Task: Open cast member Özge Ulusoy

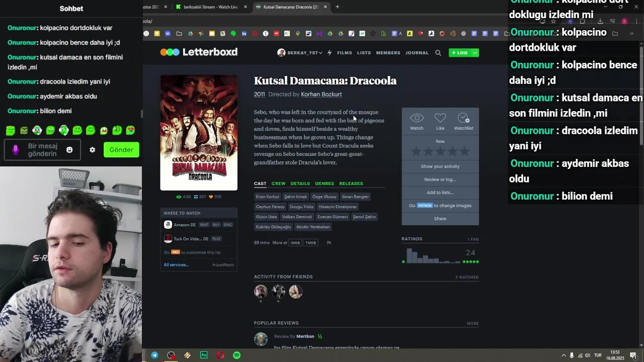Action: tap(324, 197)
